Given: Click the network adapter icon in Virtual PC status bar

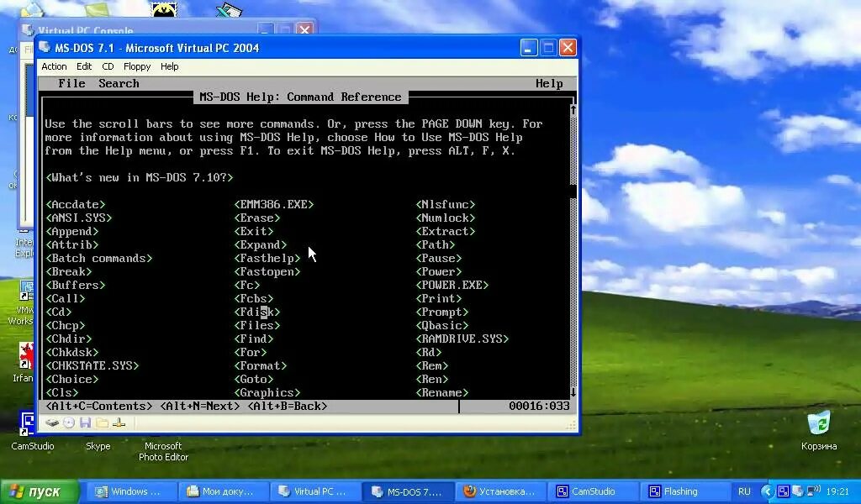Looking at the screenshot, I should [x=119, y=423].
